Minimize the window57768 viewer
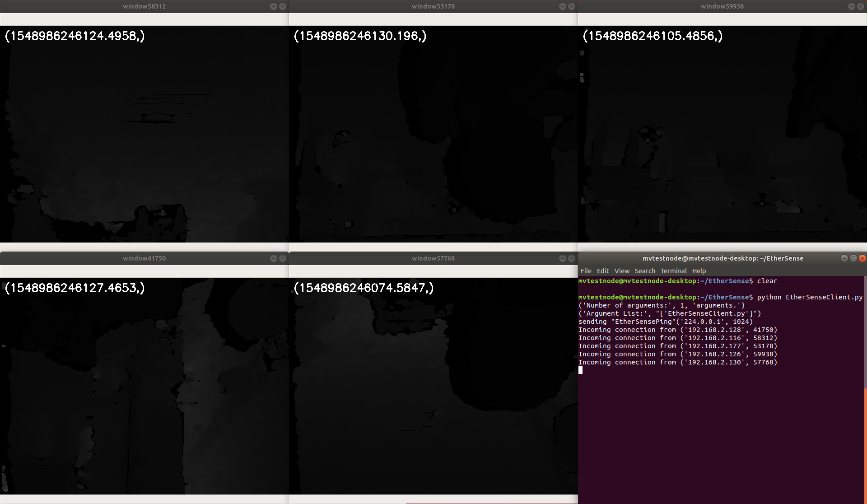 tap(562, 258)
